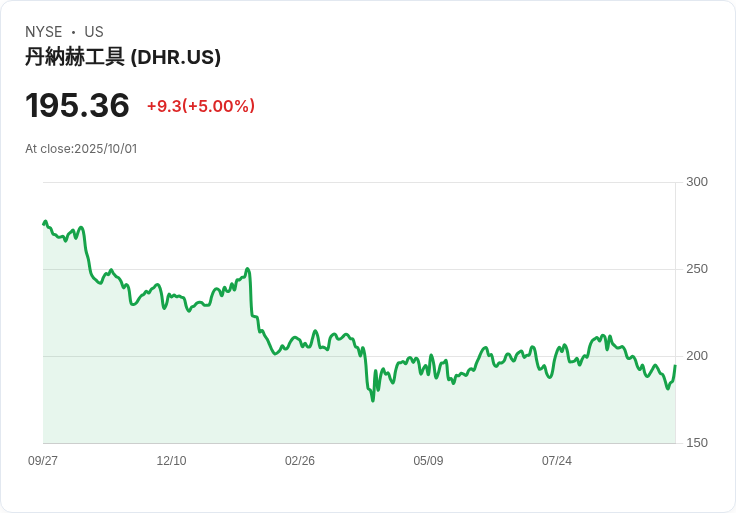Click the At close:2025/10/01 timestamp
The image size is (736, 513).
coord(81,149)
